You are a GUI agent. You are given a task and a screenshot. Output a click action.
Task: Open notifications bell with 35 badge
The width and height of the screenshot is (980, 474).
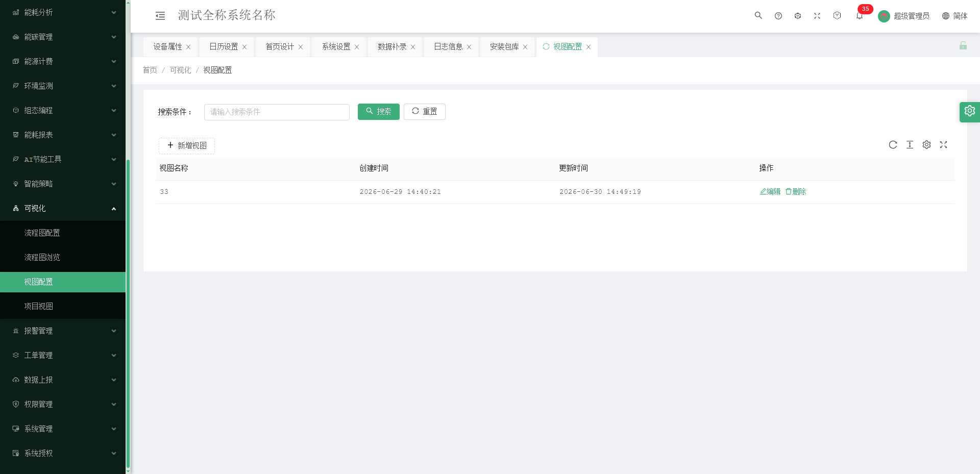pos(860,15)
